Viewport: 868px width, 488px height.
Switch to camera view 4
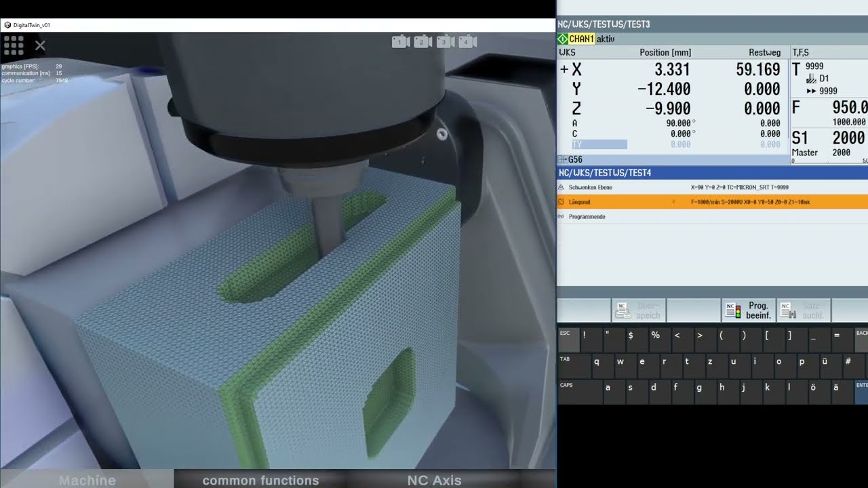tap(467, 42)
